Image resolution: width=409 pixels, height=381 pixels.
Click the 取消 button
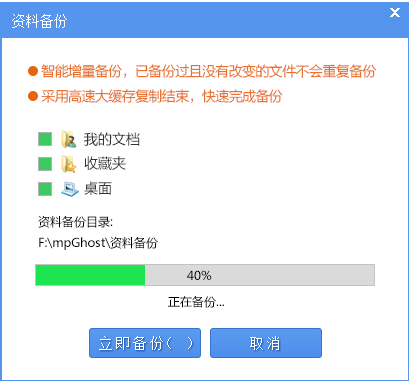point(266,343)
